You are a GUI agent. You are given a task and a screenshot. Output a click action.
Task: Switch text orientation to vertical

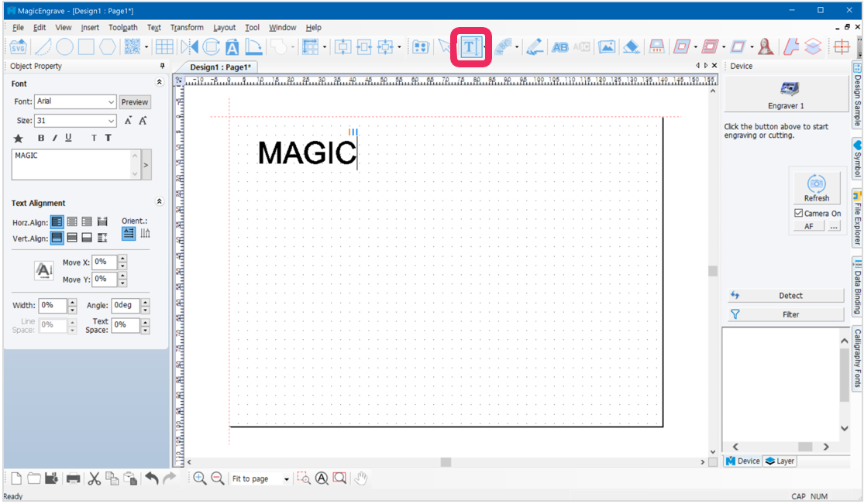click(x=146, y=233)
